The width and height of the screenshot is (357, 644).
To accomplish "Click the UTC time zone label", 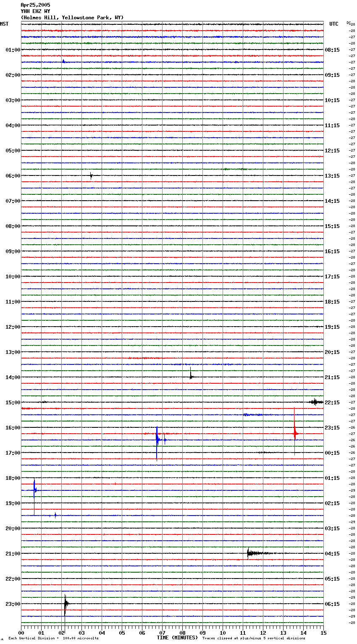I will point(334,24).
